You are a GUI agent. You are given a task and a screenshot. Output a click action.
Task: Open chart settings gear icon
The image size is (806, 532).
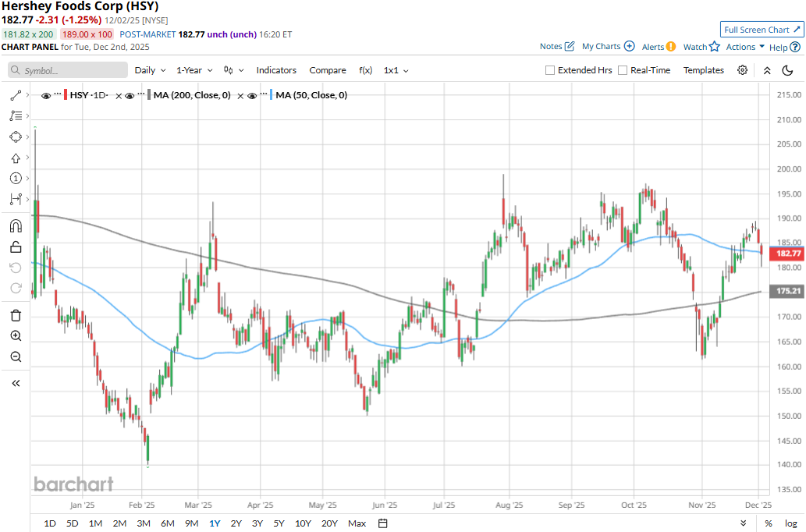point(742,70)
